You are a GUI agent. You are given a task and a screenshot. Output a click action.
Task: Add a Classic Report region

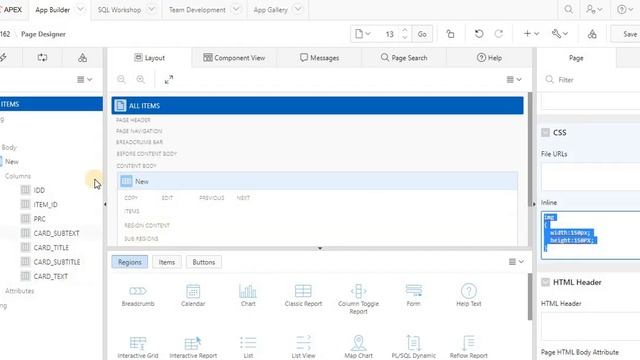point(303,296)
